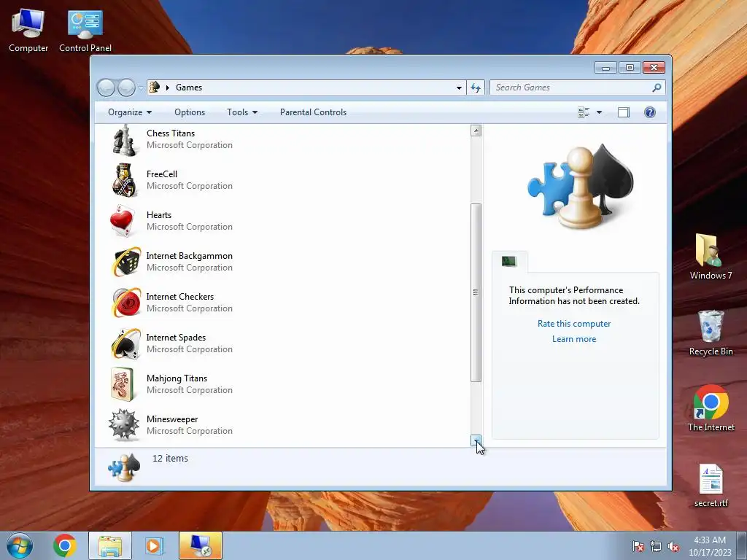747x560 pixels.
Task: Select The Internet Chrome desktop shortcut
Action: coord(711,408)
